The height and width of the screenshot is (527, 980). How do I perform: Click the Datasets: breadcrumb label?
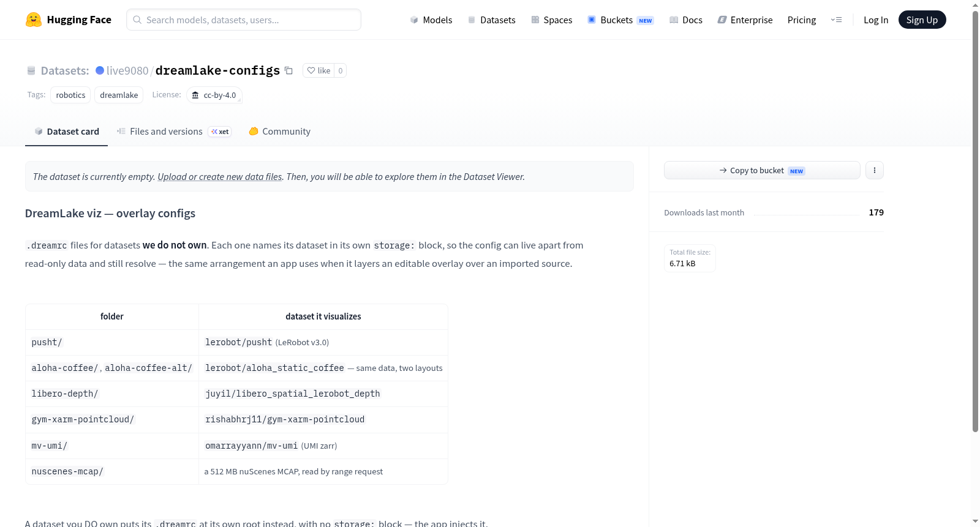coord(65,70)
